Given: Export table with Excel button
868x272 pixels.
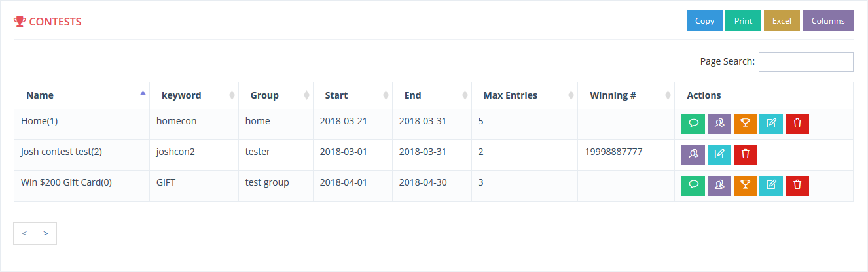Looking at the screenshot, I should (x=782, y=20).
